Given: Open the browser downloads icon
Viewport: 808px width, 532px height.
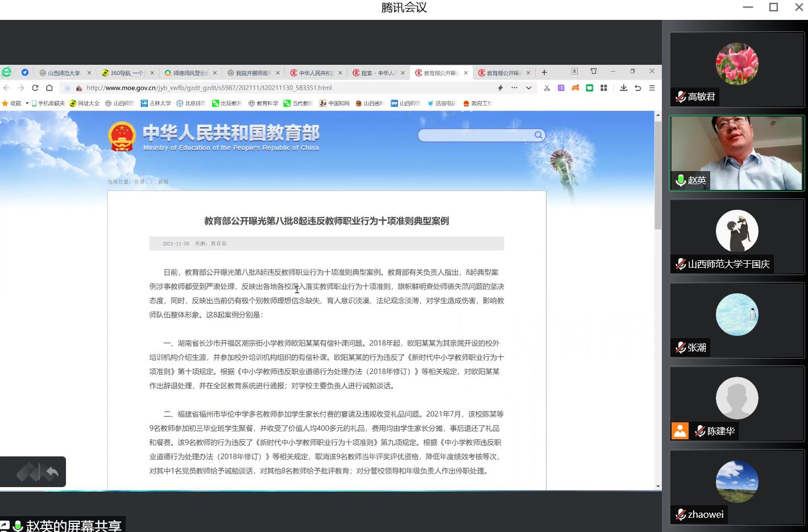Looking at the screenshot, I should (x=624, y=88).
